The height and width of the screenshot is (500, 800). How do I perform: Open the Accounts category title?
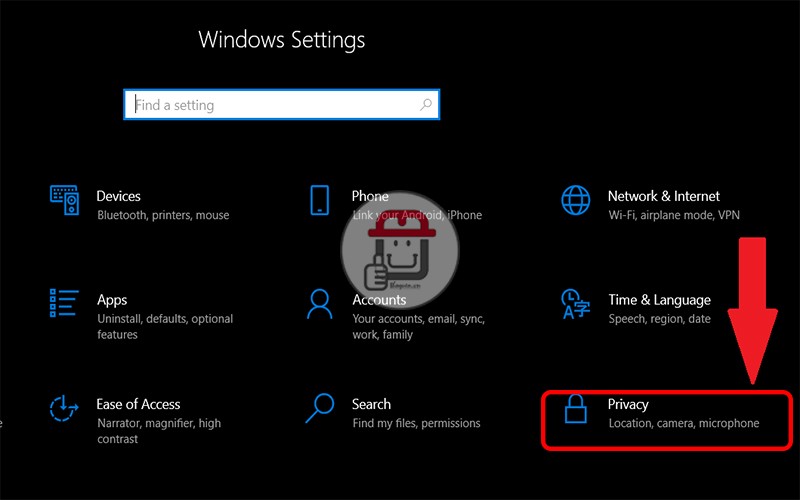tap(379, 299)
